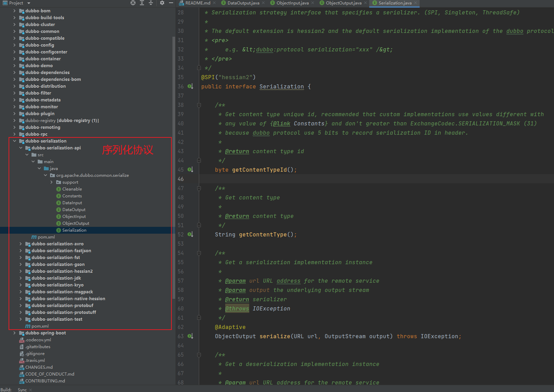The height and width of the screenshot is (392, 554).
Task: Select the dubbo-registry module
Action: pos(62,121)
